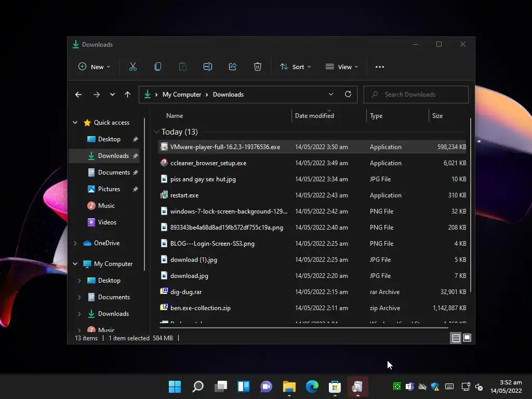Viewport: 532px width, 399px height.
Task: Click the file list vertical scrollbar
Action: (471, 205)
